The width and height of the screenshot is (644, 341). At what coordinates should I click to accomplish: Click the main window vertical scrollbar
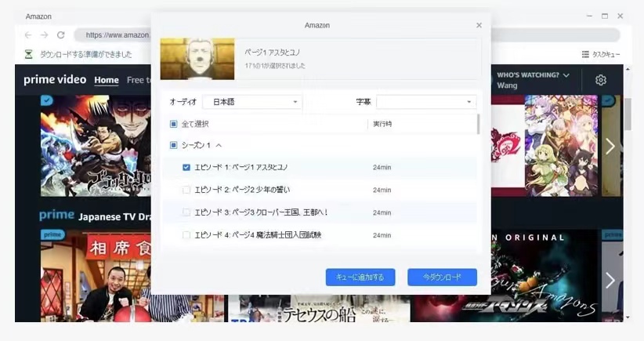(x=628, y=114)
